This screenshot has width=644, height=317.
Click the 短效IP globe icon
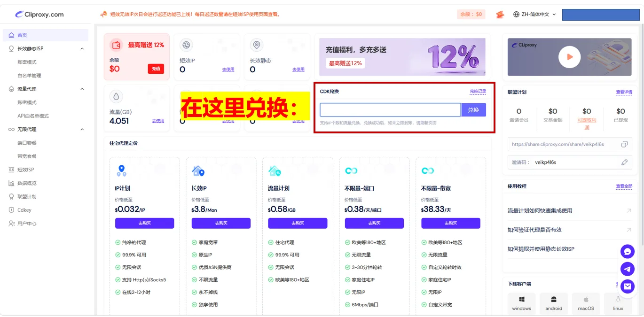tap(186, 45)
